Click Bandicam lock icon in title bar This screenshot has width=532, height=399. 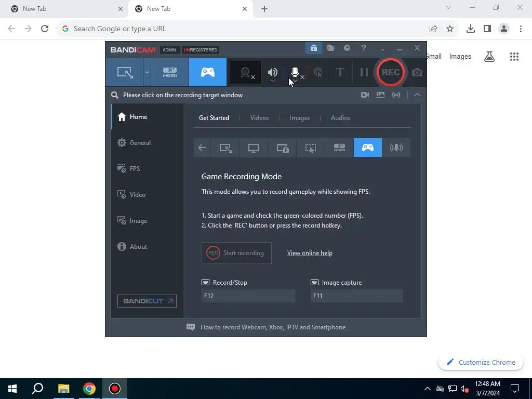313,48
